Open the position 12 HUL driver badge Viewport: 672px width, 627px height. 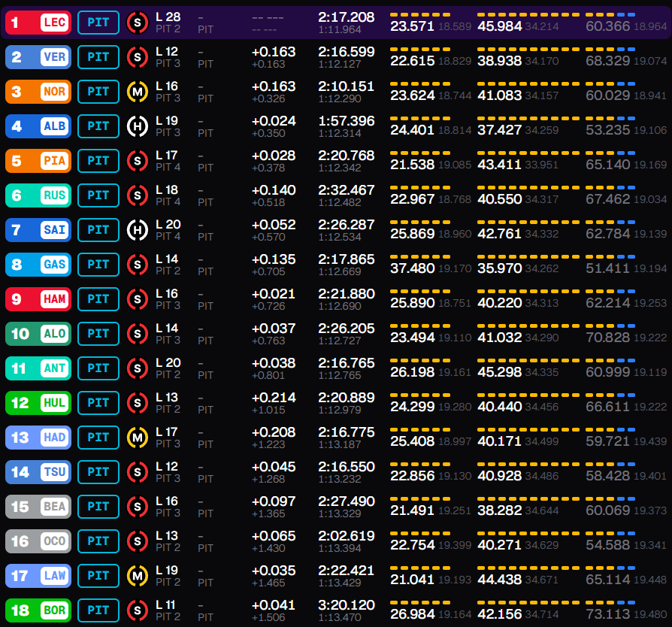[x=38, y=403]
